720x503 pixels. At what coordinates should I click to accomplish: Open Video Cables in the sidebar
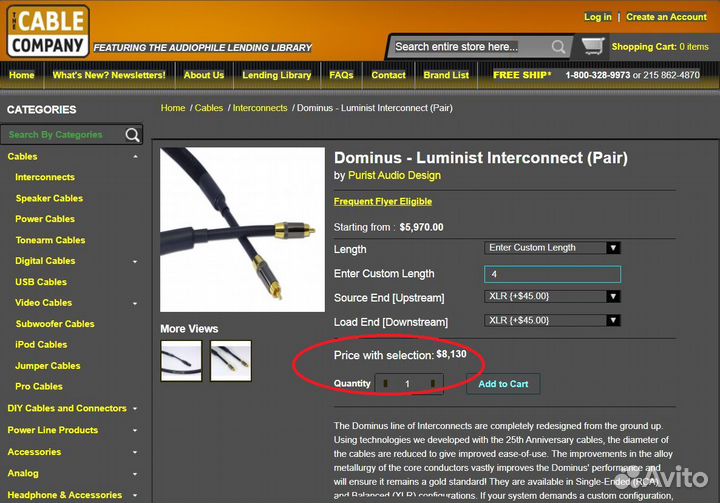click(x=44, y=303)
